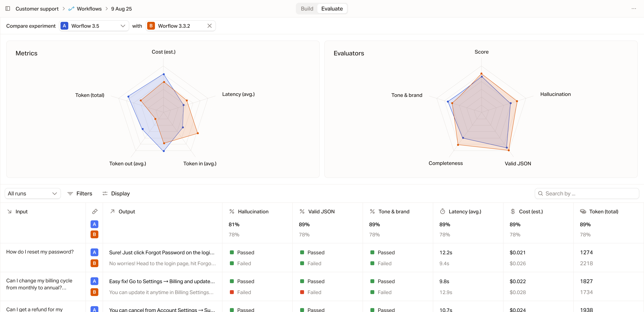The image size is (644, 312).
Task: Open the Filters button
Action: click(x=80, y=193)
